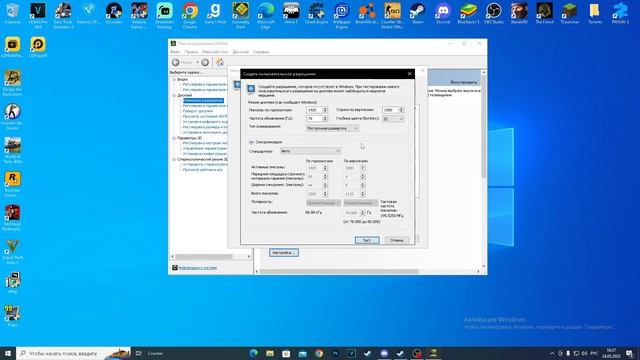Open File Explorer from taskbar
640x360 pixels.
[x=270, y=353]
